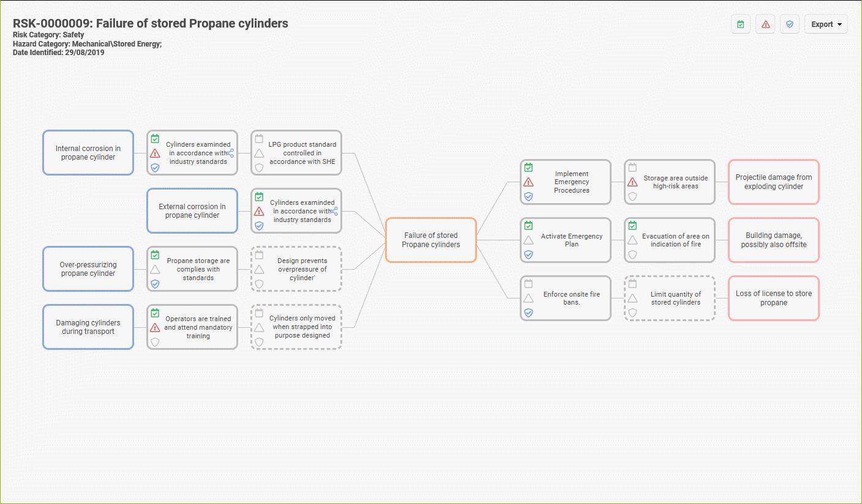This screenshot has width=862, height=504.
Task: Select the Over-pressurizing propane cylinder threat box
Action: point(88,269)
